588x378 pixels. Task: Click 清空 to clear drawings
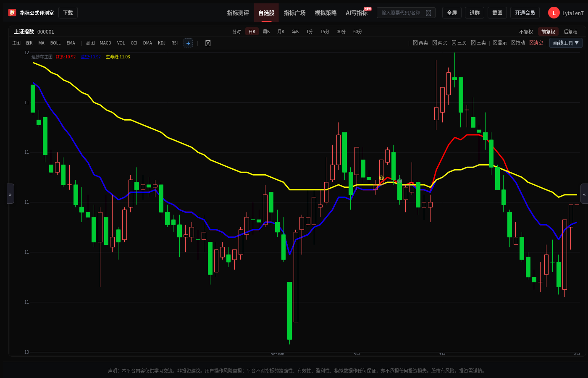(x=536, y=43)
